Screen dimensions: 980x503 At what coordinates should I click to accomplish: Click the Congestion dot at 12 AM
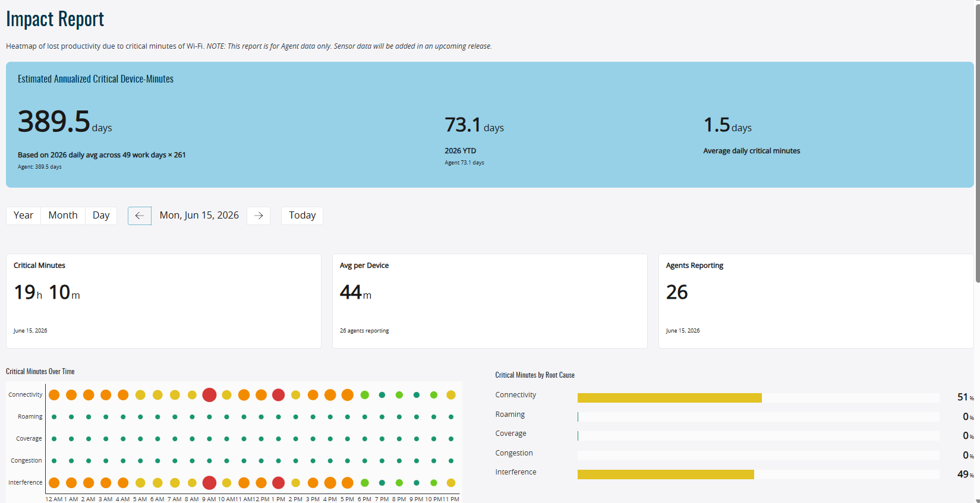coord(54,461)
